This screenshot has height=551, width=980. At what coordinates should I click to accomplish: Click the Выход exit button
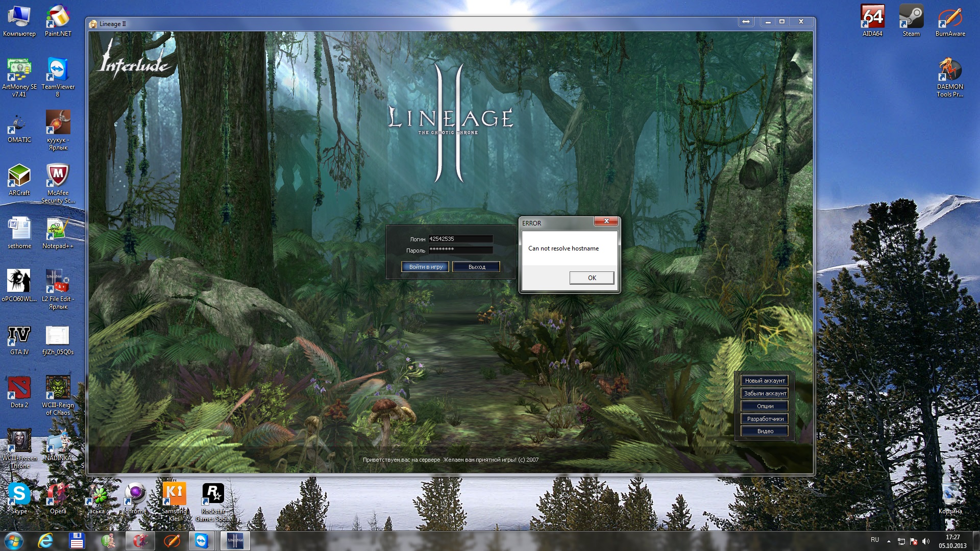(x=476, y=267)
